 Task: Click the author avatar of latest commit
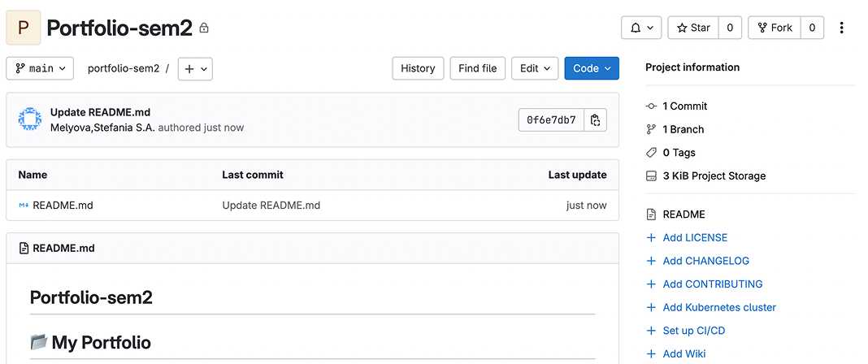[x=30, y=120]
